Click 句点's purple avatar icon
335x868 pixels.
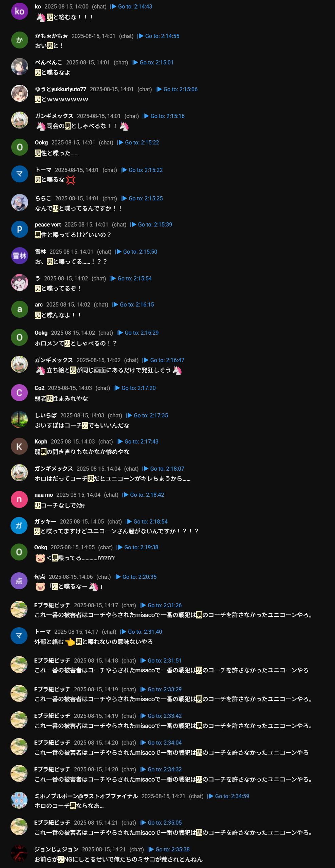coord(19,581)
